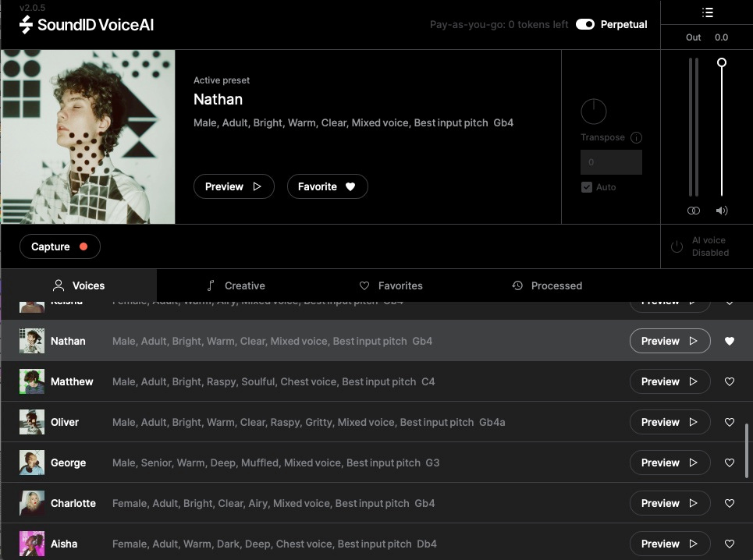The image size is (753, 560).
Task: Preview the Matthew voice
Action: (x=670, y=381)
